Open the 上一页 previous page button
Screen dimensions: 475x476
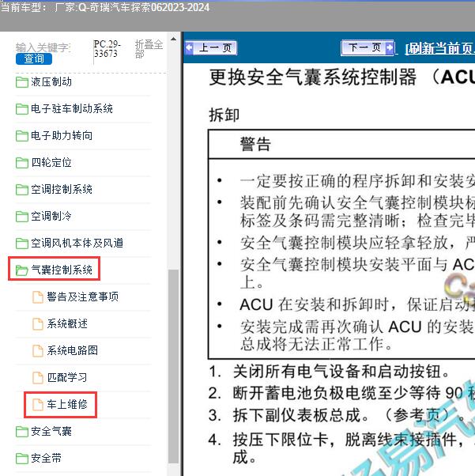pyautogui.click(x=211, y=47)
